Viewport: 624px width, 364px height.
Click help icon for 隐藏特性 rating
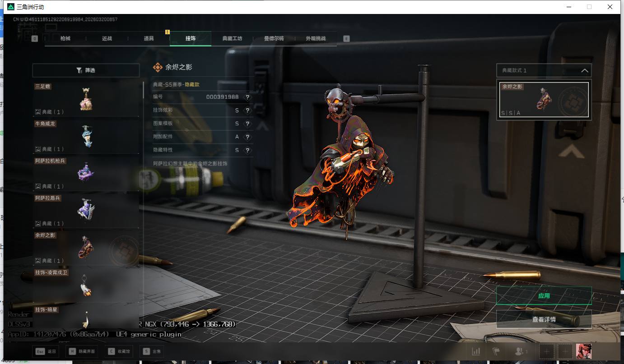(x=247, y=150)
